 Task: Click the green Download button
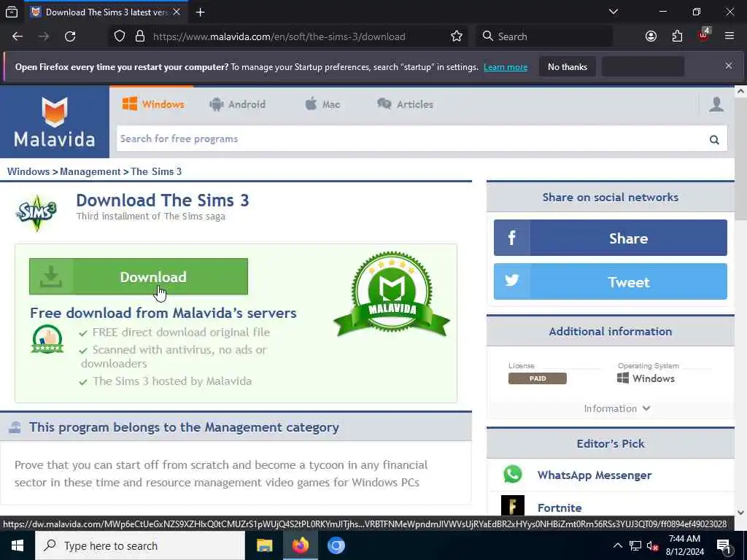[139, 276]
